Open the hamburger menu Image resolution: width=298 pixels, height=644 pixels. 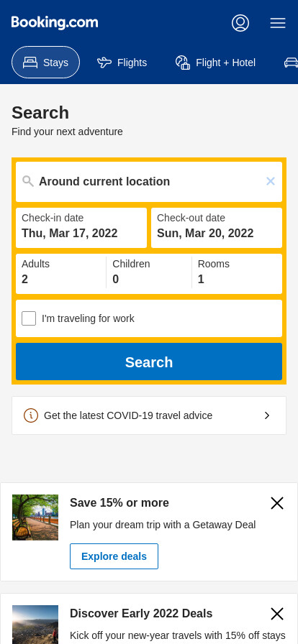click(x=278, y=23)
